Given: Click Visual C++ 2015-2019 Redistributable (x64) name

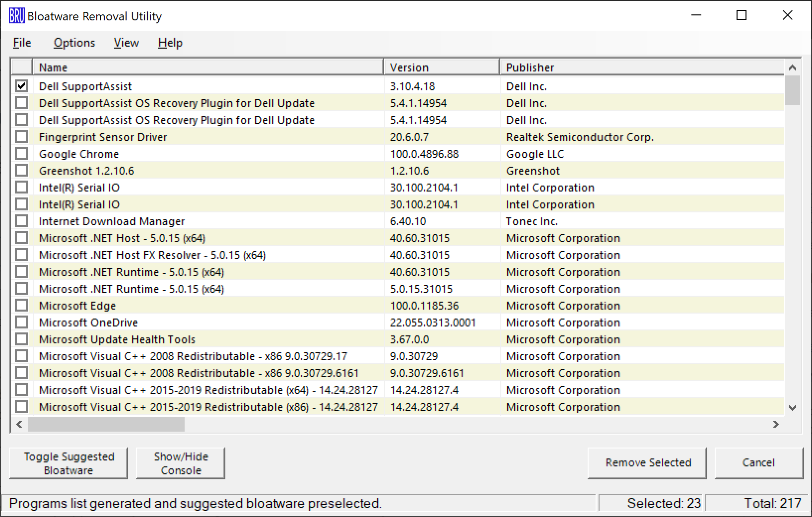Looking at the screenshot, I should click(x=208, y=390).
